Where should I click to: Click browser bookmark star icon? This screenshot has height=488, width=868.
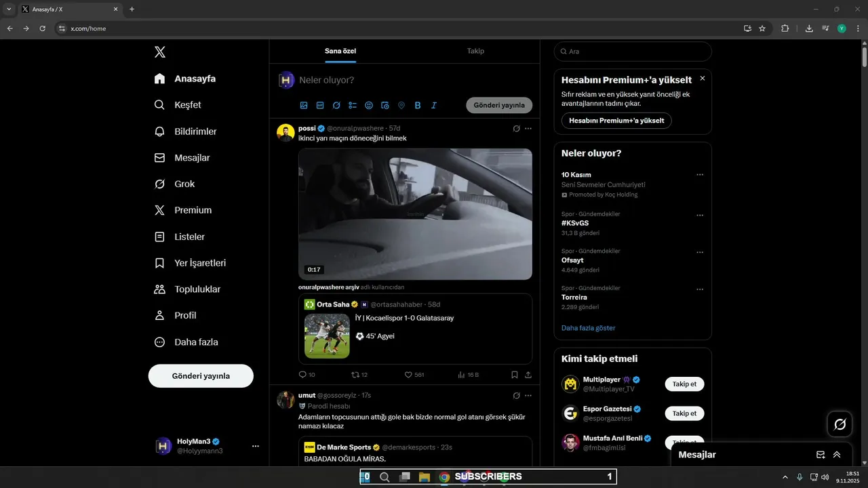[x=762, y=28]
